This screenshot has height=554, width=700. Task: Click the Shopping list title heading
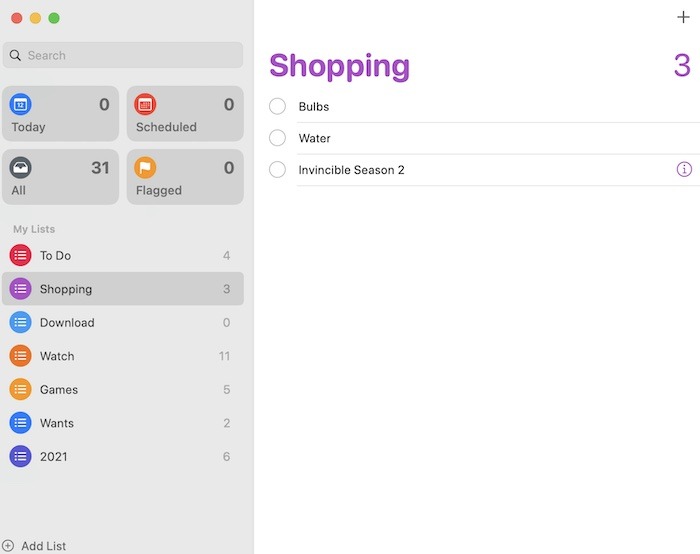[x=339, y=65]
